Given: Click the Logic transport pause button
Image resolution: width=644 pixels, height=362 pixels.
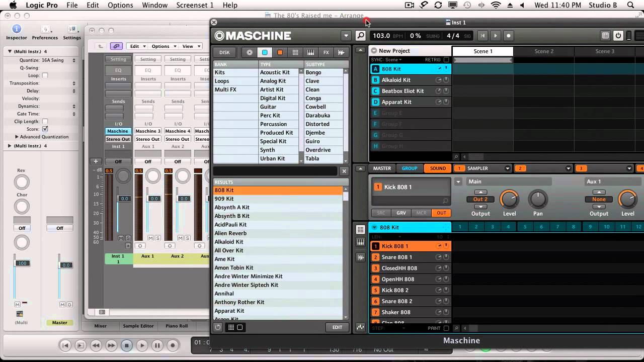Looking at the screenshot, I should point(157,345).
